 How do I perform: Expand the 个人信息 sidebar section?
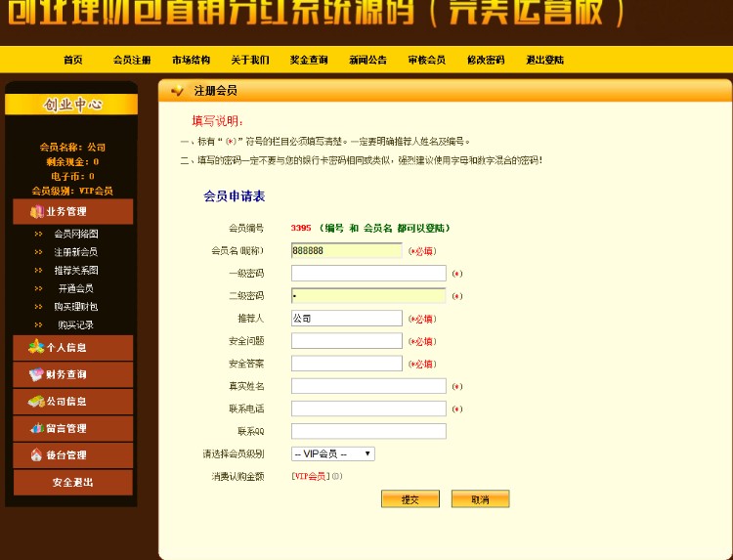tap(73, 347)
